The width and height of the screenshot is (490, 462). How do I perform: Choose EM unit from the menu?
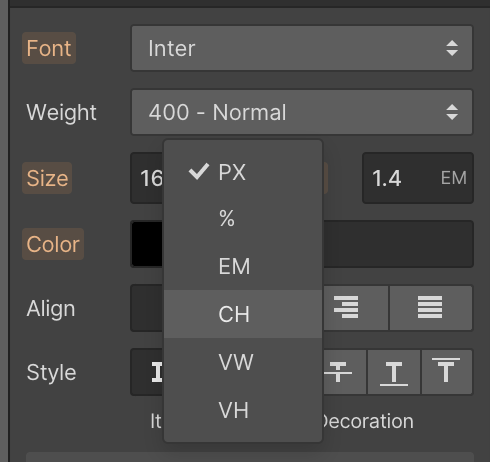(x=243, y=266)
